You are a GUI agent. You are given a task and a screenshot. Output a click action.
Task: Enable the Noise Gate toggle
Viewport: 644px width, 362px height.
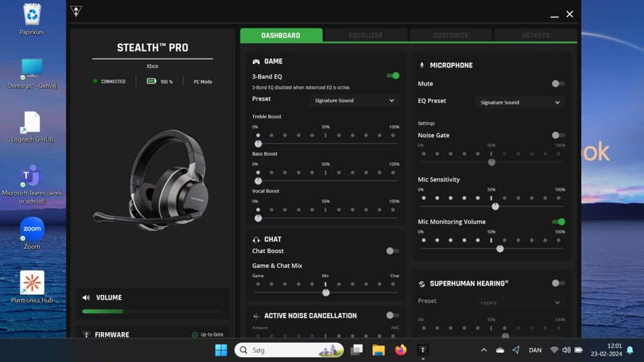tap(559, 135)
